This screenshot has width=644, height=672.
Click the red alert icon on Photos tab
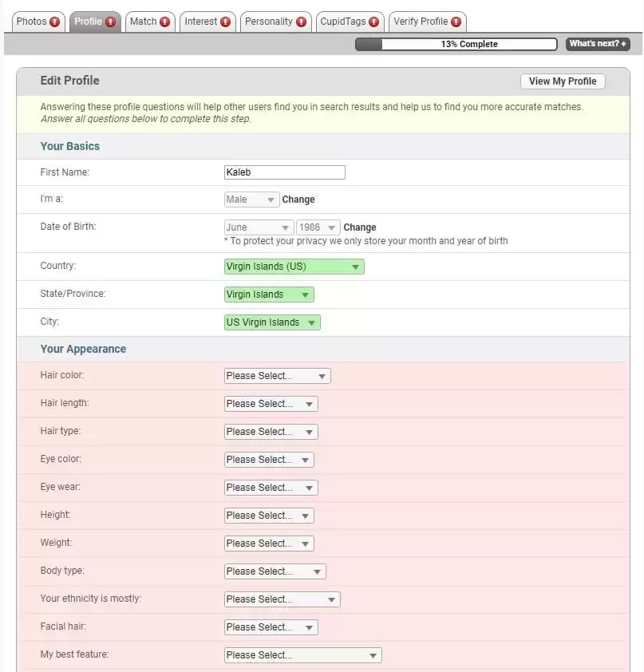point(55,22)
